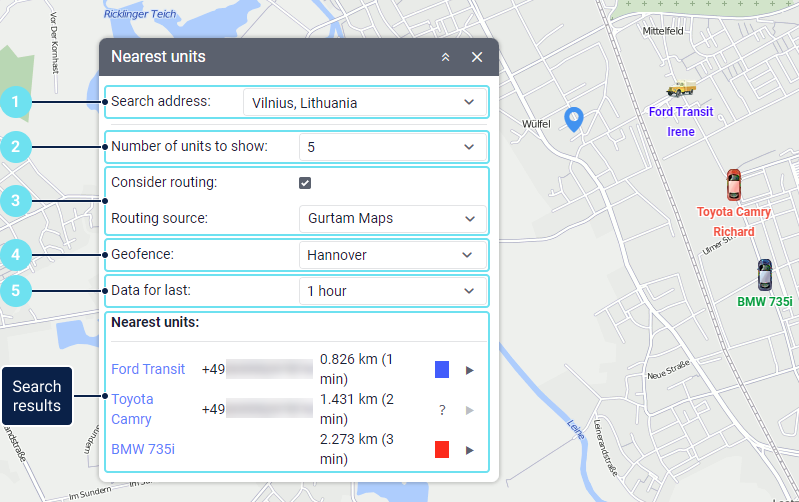
Task: Click the arrow button next to Ford Transit
Action: [x=470, y=370]
